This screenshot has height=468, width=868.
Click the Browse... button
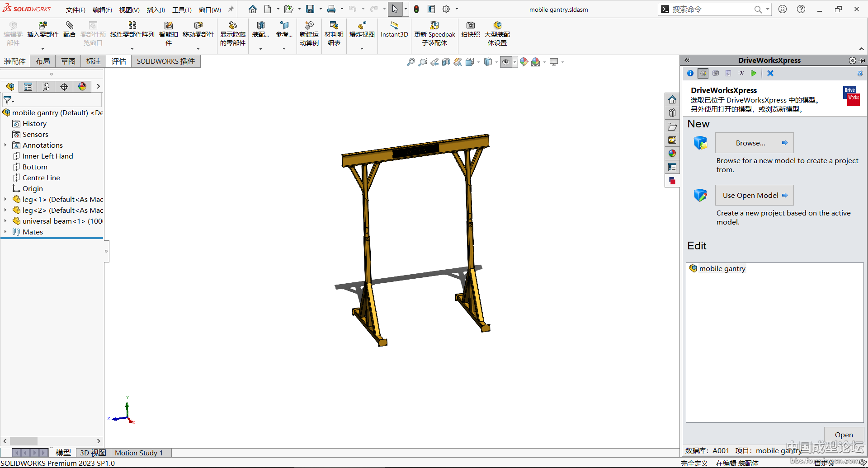[x=754, y=143]
